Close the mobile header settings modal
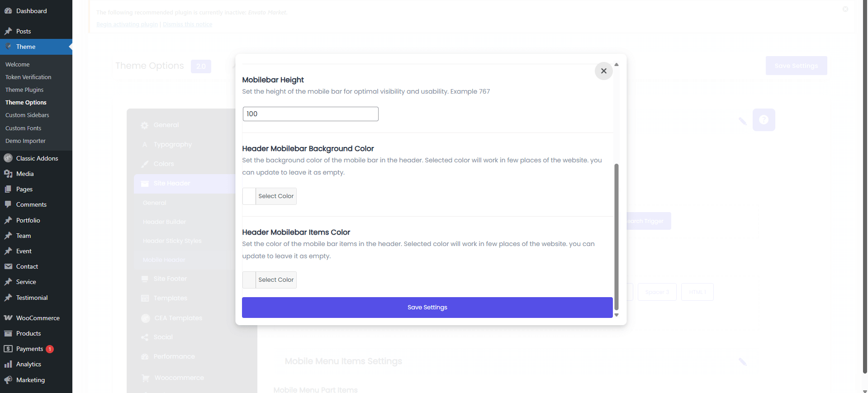Screen dimensions: 868x393 tap(603, 71)
